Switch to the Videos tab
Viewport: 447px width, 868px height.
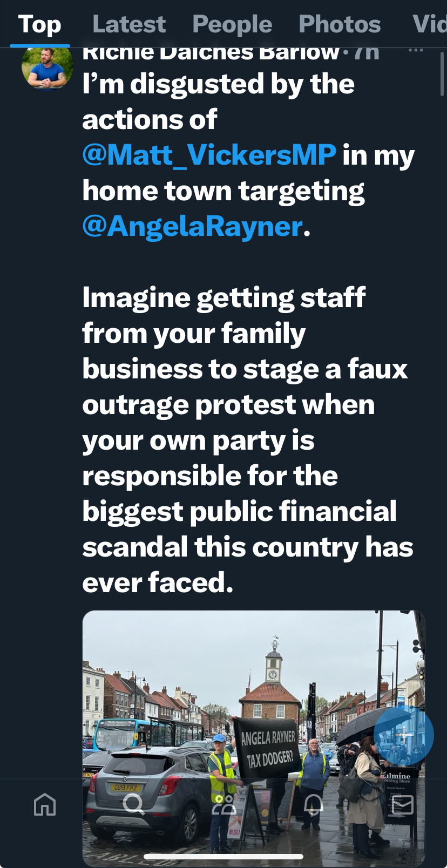click(429, 24)
